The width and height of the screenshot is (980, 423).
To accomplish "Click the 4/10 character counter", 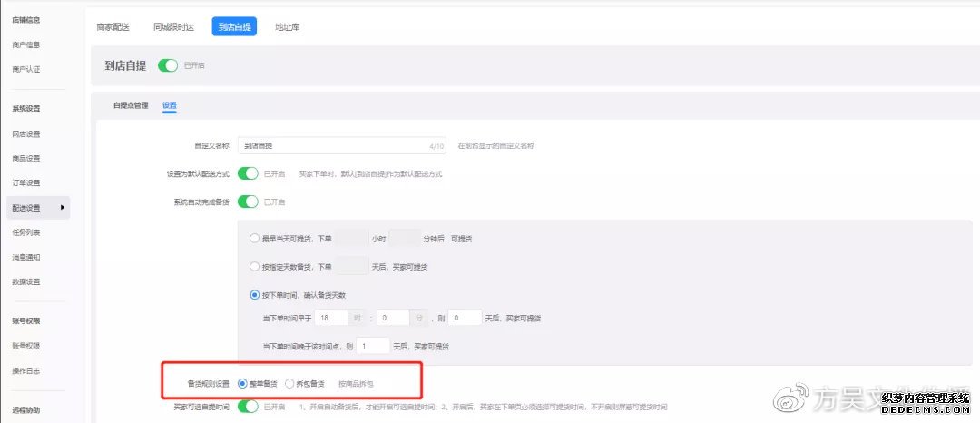I will [x=436, y=146].
